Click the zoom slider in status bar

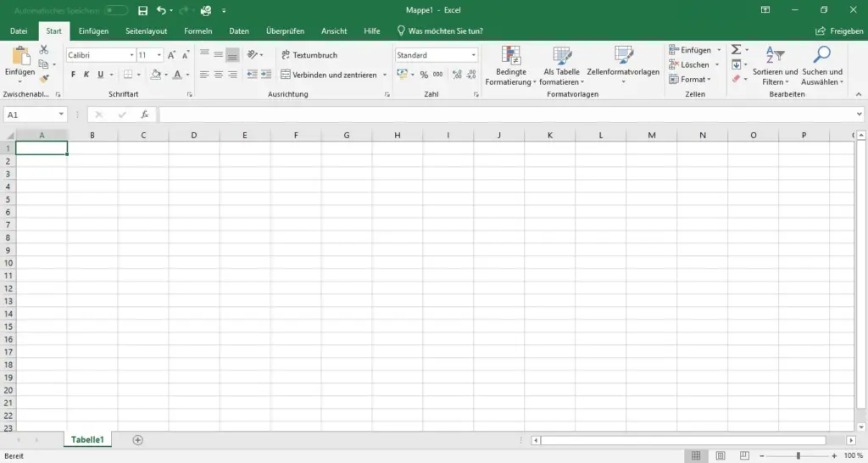click(798, 455)
